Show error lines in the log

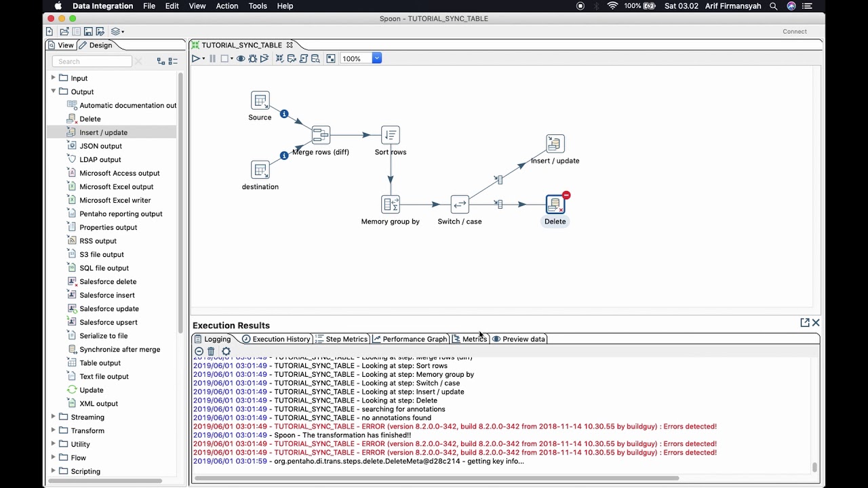(x=199, y=351)
